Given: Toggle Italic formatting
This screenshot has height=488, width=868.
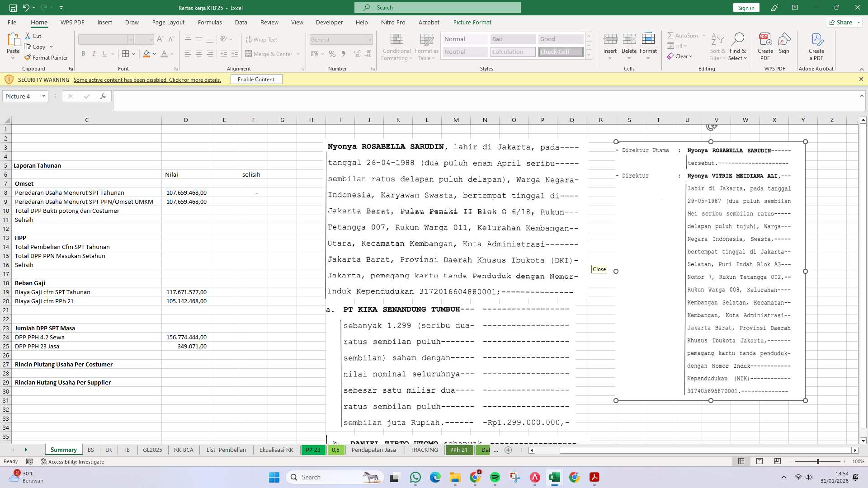Looking at the screenshot, I should tap(94, 53).
